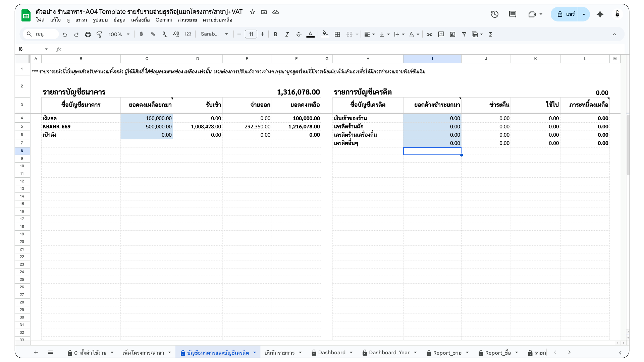This screenshot has height=362, width=644.
Task: Toggle italic formatting
Action: coord(287,34)
